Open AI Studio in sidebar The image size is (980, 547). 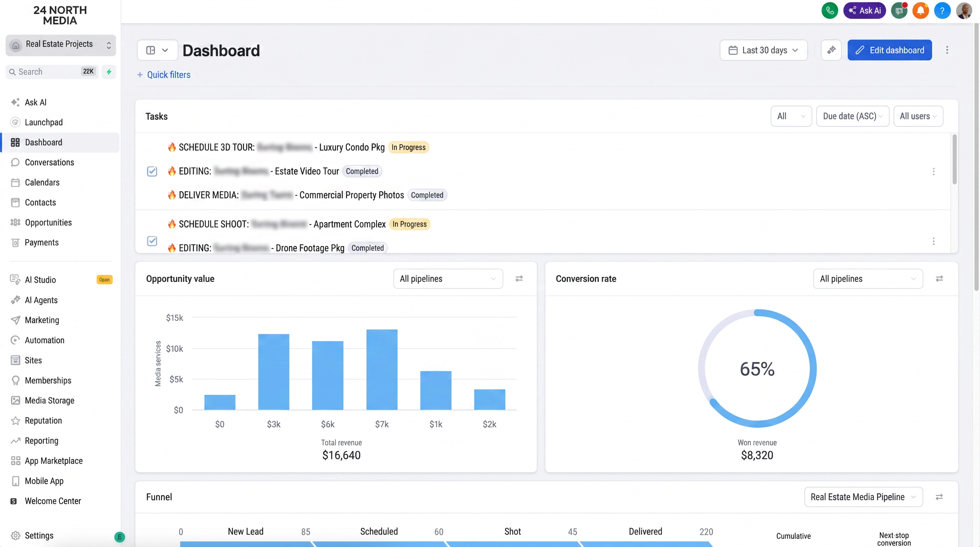tap(61, 280)
